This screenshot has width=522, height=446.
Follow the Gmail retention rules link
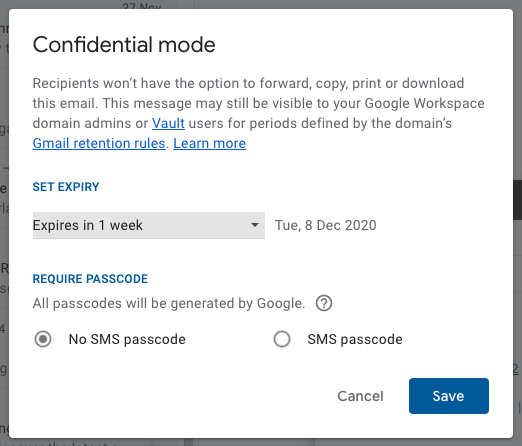click(99, 143)
